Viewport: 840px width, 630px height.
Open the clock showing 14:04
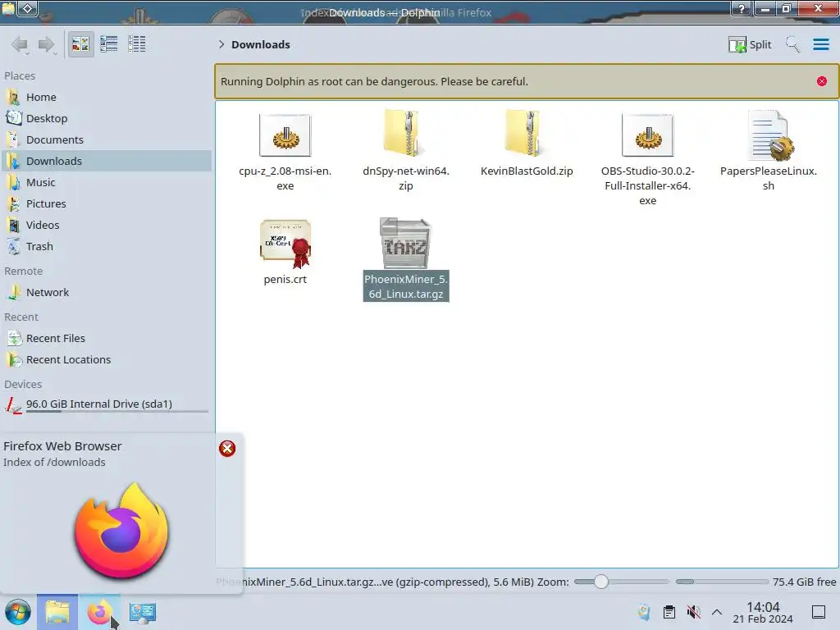pos(763,612)
